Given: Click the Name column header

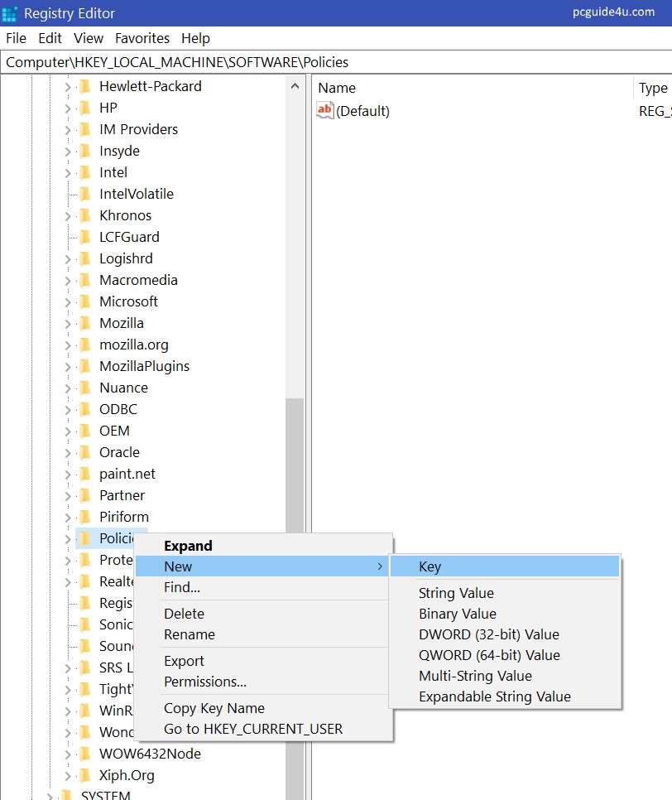Looking at the screenshot, I should [x=337, y=88].
